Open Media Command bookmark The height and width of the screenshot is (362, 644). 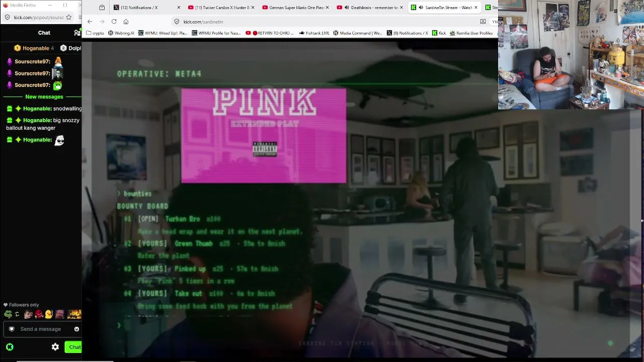[358, 33]
